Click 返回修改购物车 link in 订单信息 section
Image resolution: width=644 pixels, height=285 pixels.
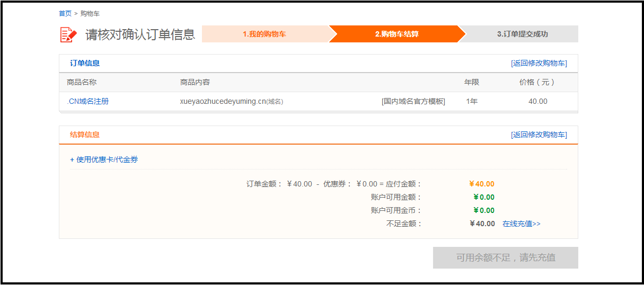[x=539, y=63]
